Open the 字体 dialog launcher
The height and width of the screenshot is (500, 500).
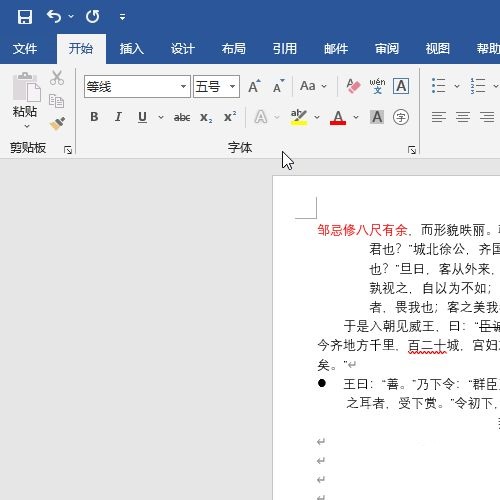click(x=412, y=150)
